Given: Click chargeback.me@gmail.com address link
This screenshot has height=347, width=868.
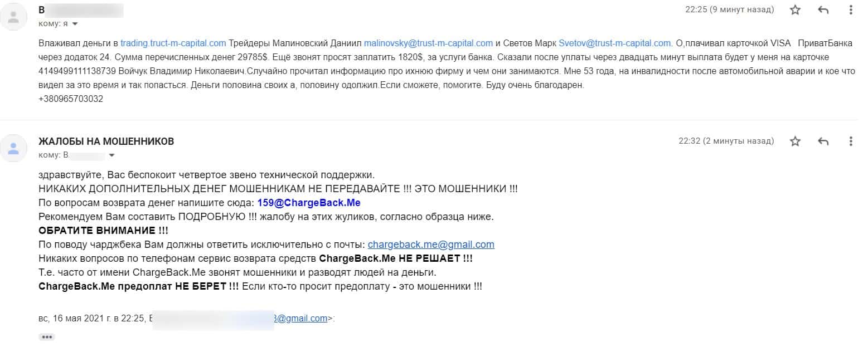Looking at the screenshot, I should pyautogui.click(x=431, y=245).
